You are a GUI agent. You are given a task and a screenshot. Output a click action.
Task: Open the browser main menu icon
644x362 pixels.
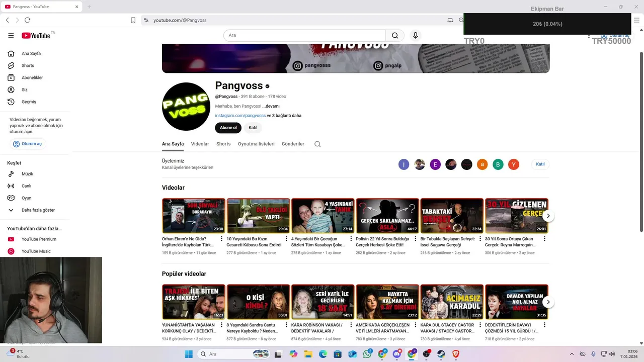pos(636,20)
